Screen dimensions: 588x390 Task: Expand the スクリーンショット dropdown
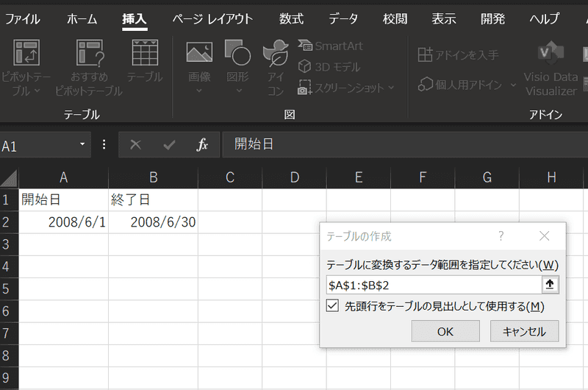[x=391, y=88]
